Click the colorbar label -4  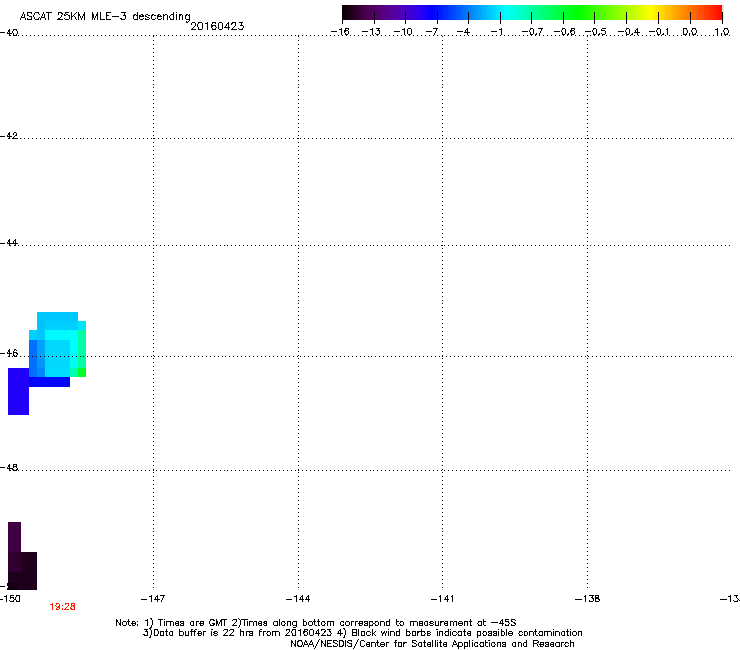click(463, 32)
